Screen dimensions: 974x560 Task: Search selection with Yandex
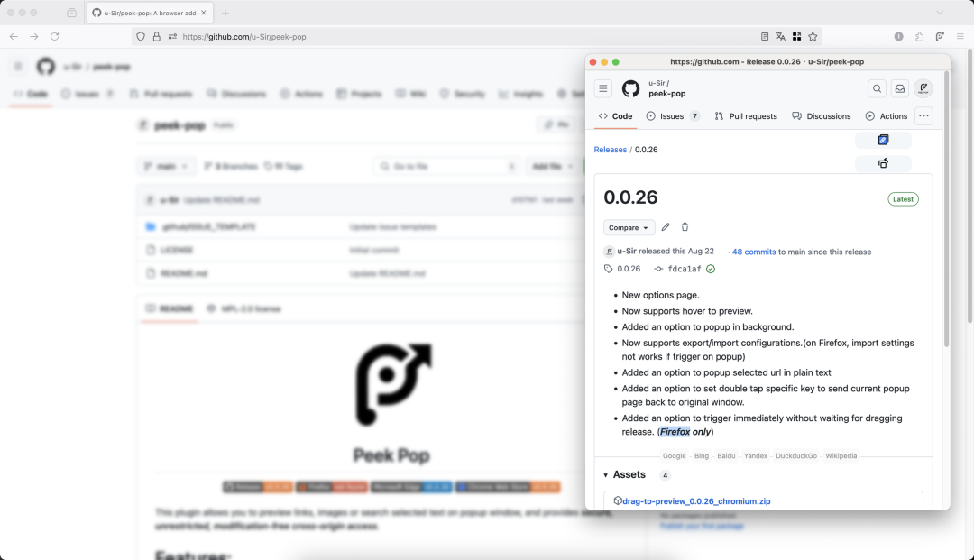pos(756,455)
